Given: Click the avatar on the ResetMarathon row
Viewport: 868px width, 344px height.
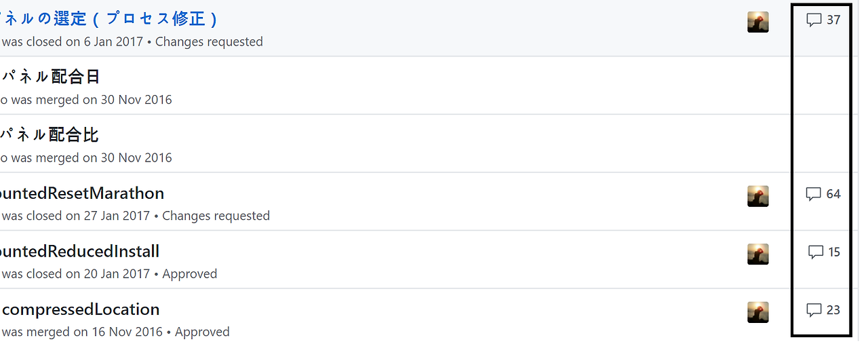Looking at the screenshot, I should coord(757,196).
